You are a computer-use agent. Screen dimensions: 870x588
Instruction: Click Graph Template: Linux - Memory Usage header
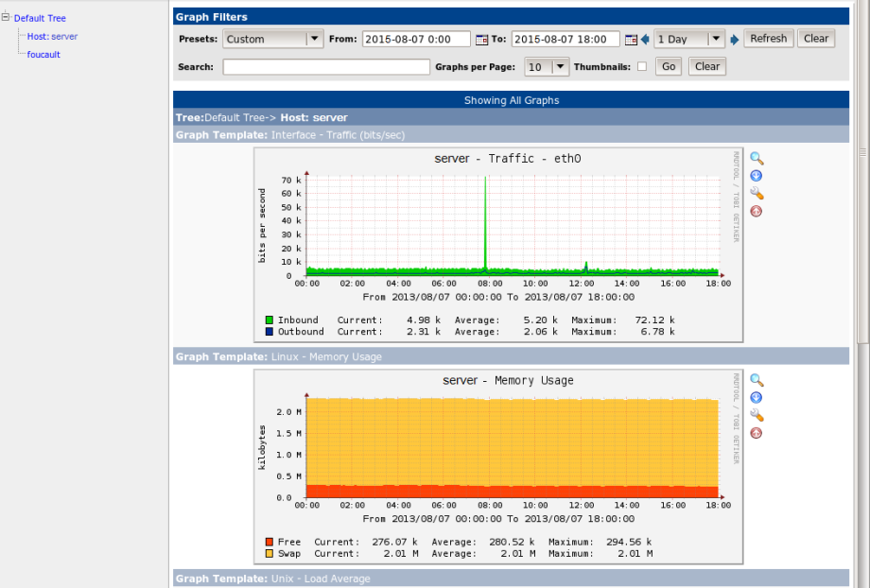(511, 356)
